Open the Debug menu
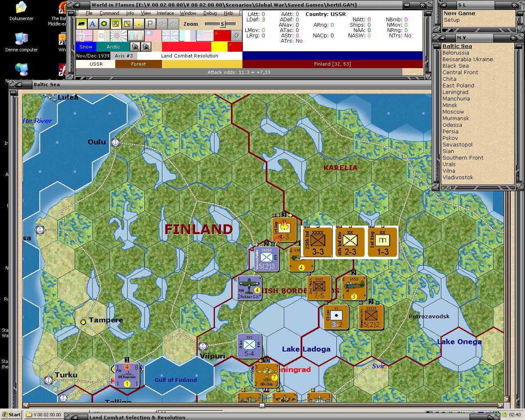525x420 pixels. click(210, 13)
